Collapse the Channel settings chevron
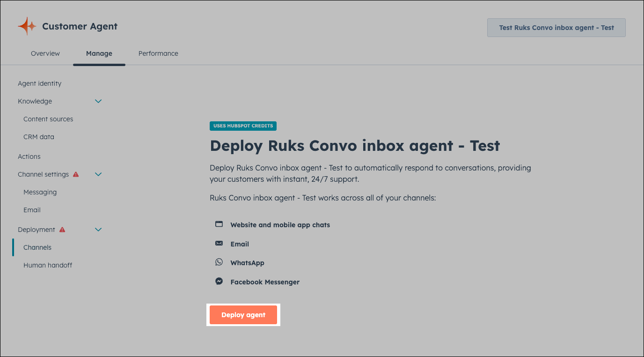Viewport: 644px width, 357px height. (98, 174)
